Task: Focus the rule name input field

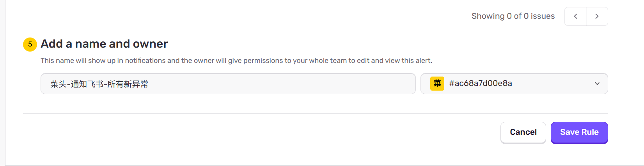Action: click(x=273, y=84)
